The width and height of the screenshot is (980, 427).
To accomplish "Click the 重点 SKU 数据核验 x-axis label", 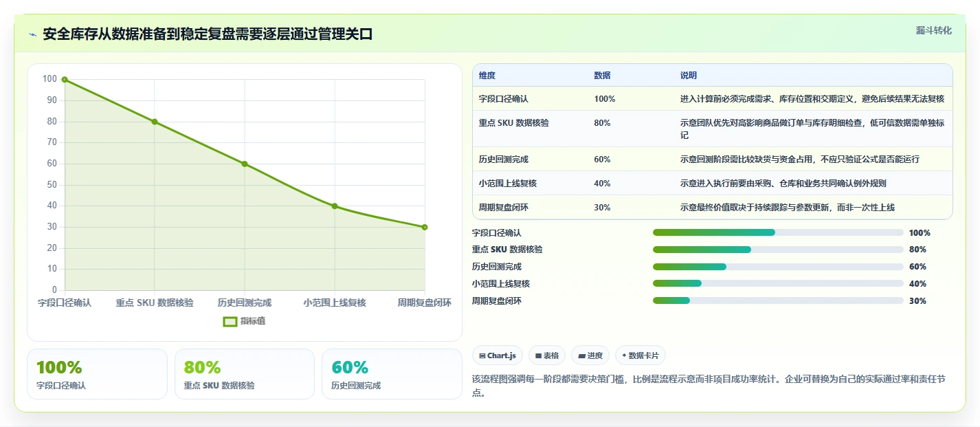I will 155,303.
